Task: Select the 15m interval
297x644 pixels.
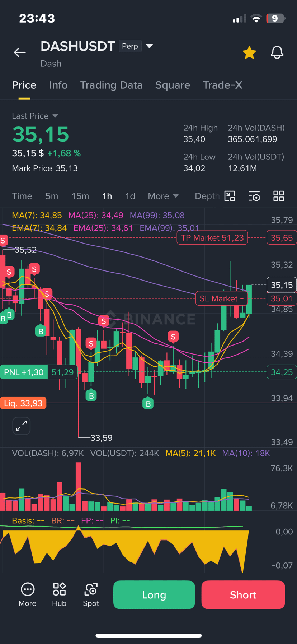Action: (x=80, y=196)
